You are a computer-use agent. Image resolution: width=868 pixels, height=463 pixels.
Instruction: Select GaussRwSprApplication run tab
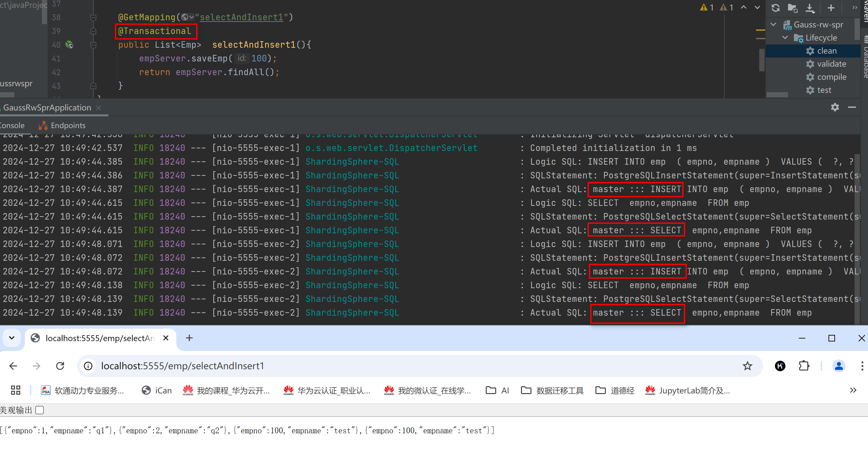[47, 107]
